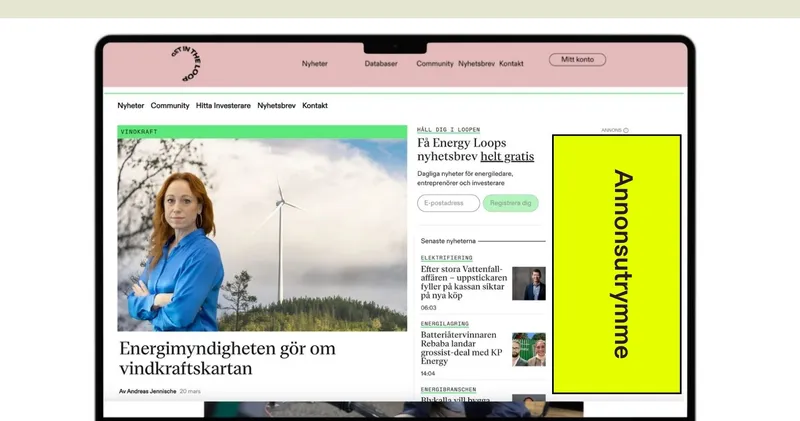
Task: Open Databaser in the pink header
Action: tap(381, 64)
